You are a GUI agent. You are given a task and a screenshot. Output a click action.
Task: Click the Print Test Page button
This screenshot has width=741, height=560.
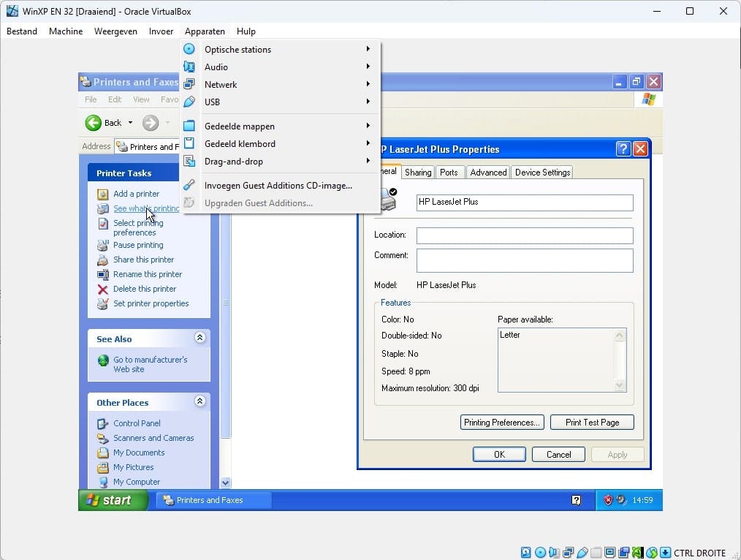point(592,423)
